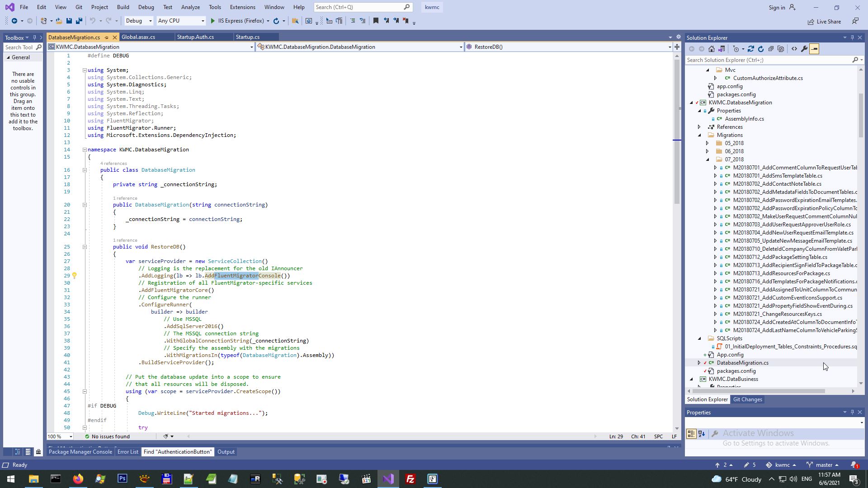Toggle pin on the DatabaseMigration.cs tab
Viewport: 868px width, 488px height.
[107, 38]
